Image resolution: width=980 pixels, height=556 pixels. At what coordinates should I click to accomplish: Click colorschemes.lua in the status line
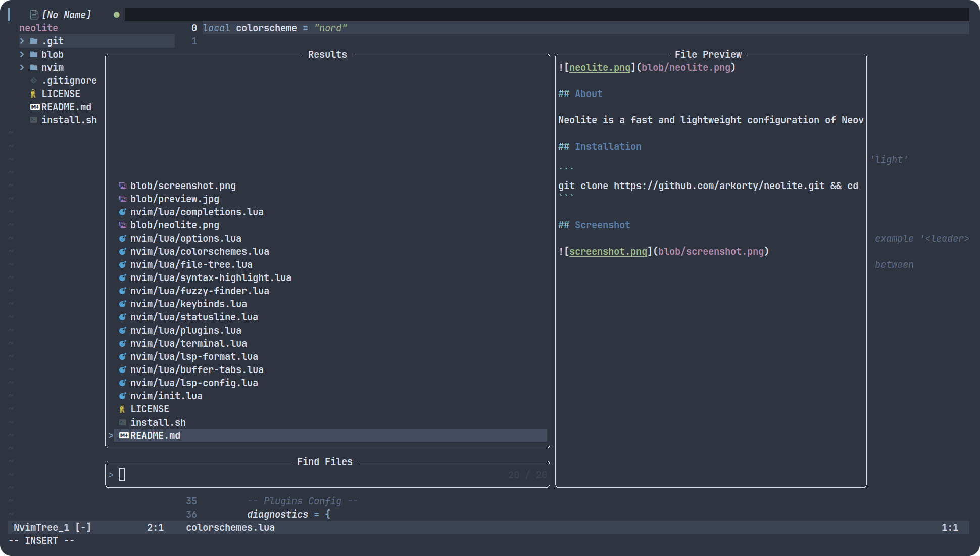coord(230,527)
